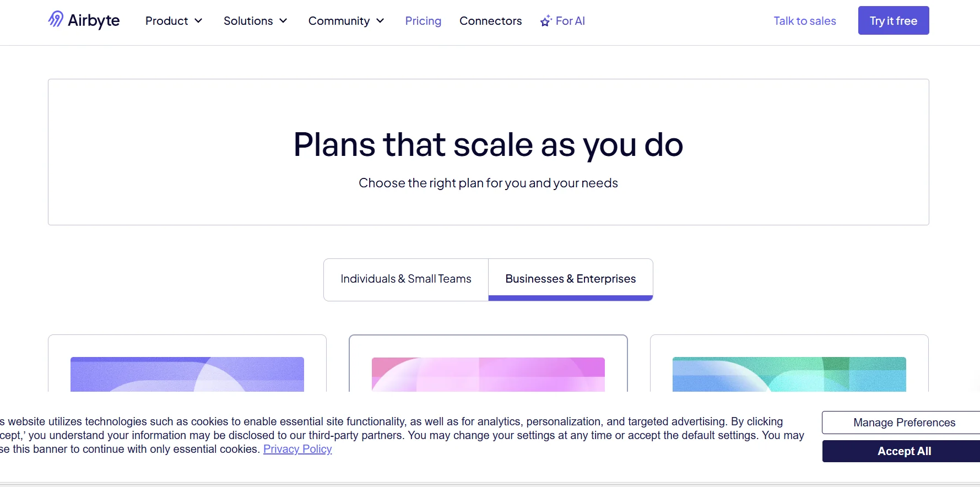Switch to the Individuals & Small Teams tab
The height and width of the screenshot is (487, 980).
pos(405,279)
